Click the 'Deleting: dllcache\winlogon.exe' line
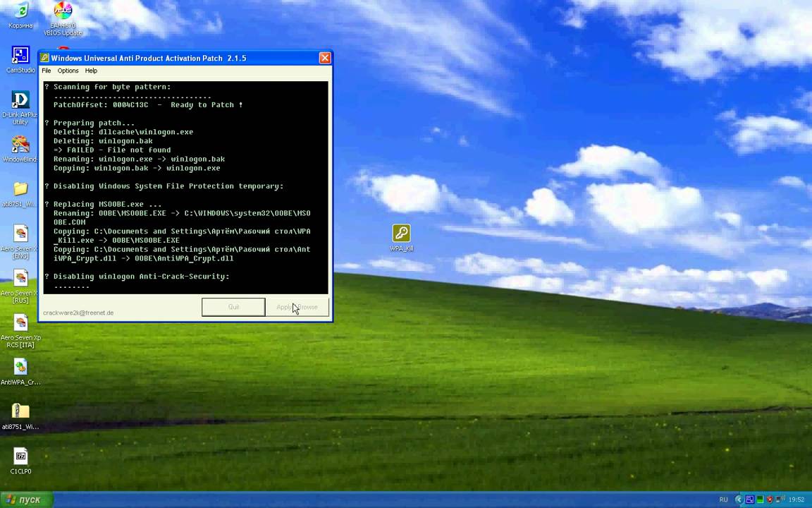This screenshot has height=508, width=812. (x=123, y=132)
